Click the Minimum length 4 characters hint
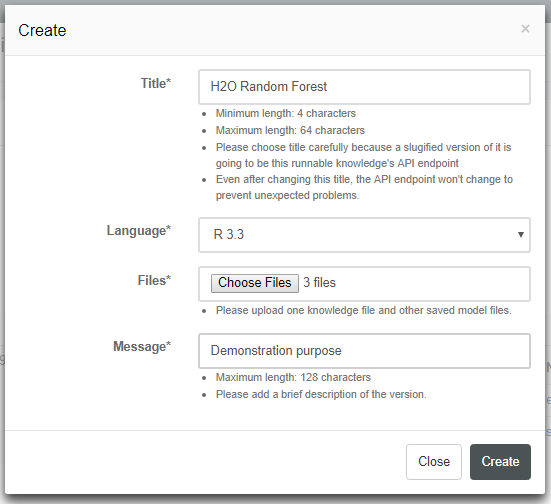Viewport: 551px width, 504px height. click(286, 114)
